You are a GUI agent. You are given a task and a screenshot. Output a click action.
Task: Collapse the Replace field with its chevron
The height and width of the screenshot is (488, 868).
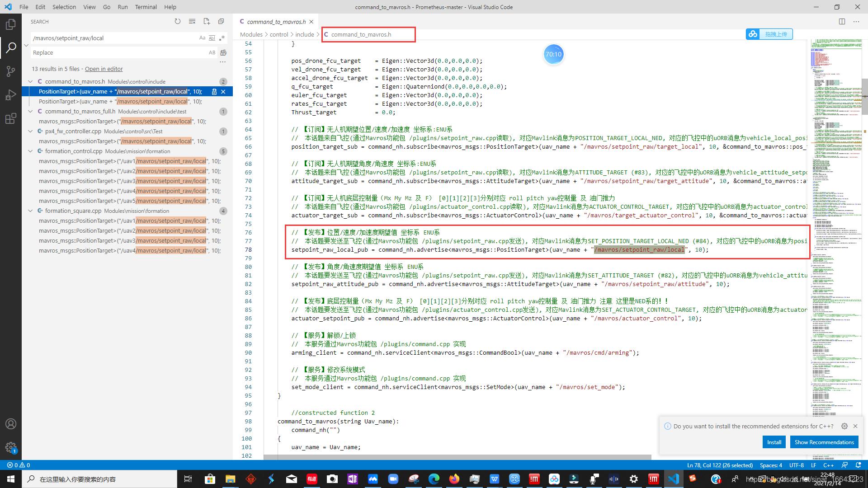26,45
